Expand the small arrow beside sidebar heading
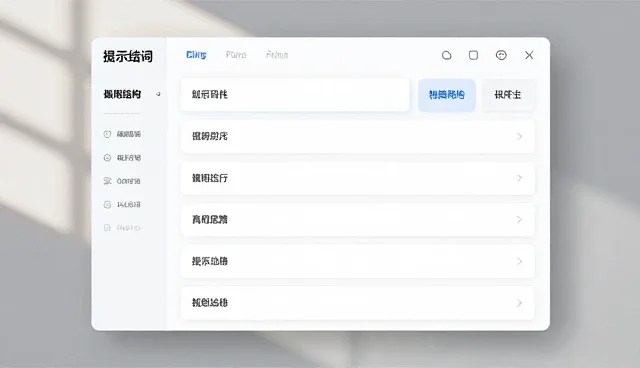 [x=158, y=94]
